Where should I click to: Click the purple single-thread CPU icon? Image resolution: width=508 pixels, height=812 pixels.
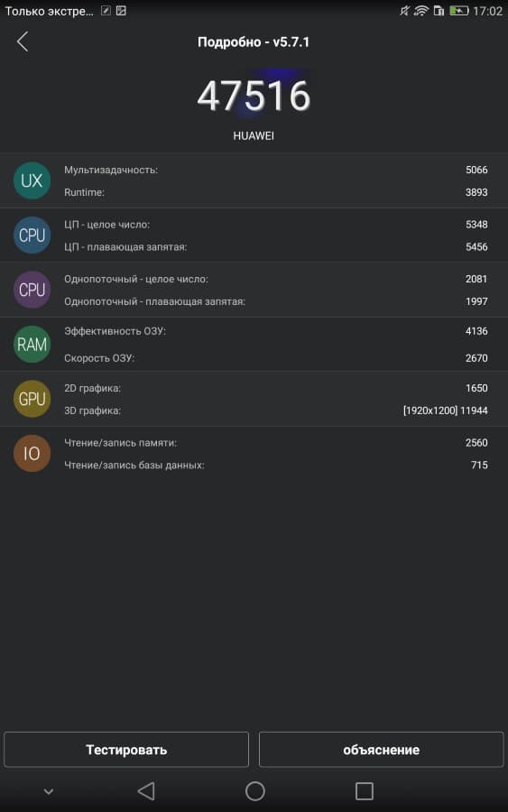coord(32,290)
